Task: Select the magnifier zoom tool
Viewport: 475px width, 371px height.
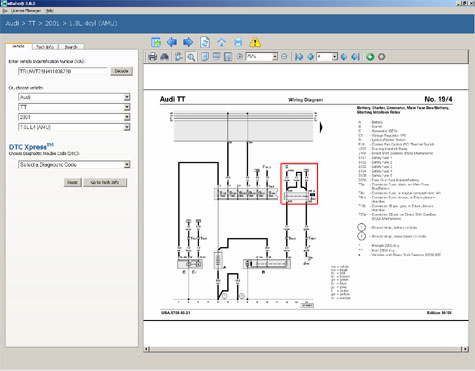Action: pos(191,57)
